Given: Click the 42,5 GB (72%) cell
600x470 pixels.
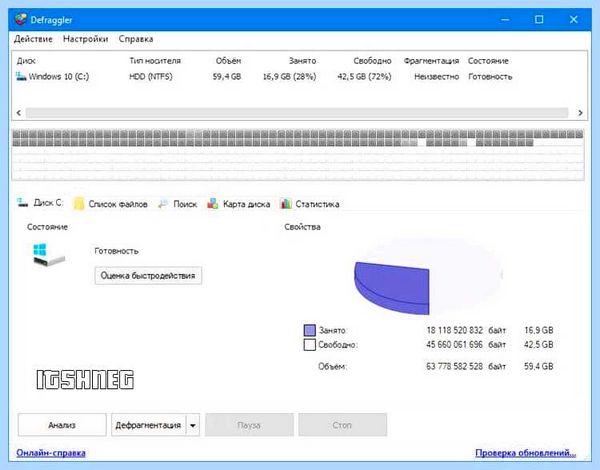Looking at the screenshot, I should pos(364,77).
